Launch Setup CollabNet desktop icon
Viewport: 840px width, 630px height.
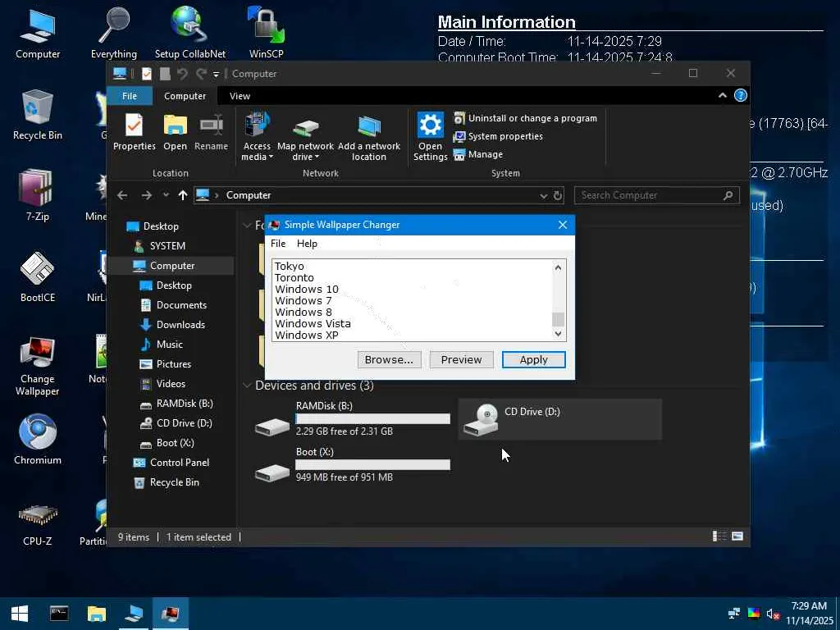tap(189, 32)
